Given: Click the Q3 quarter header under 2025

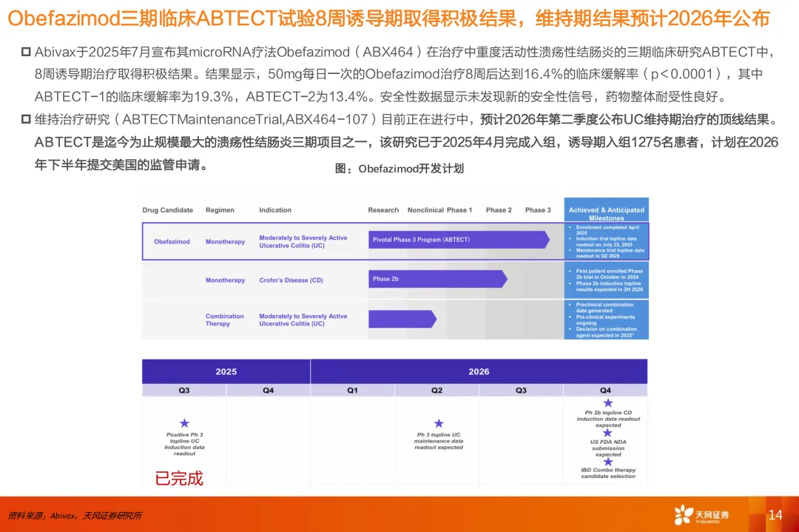Looking at the screenshot, I should coord(184,391).
